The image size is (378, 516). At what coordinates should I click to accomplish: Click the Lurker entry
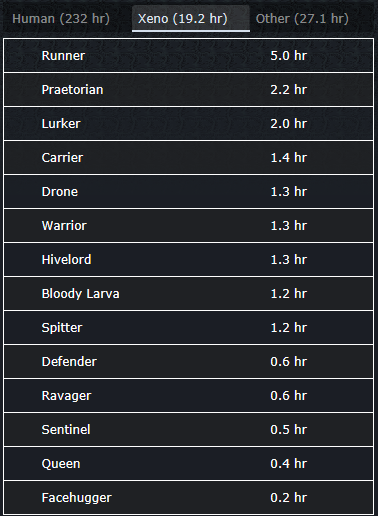pos(189,124)
